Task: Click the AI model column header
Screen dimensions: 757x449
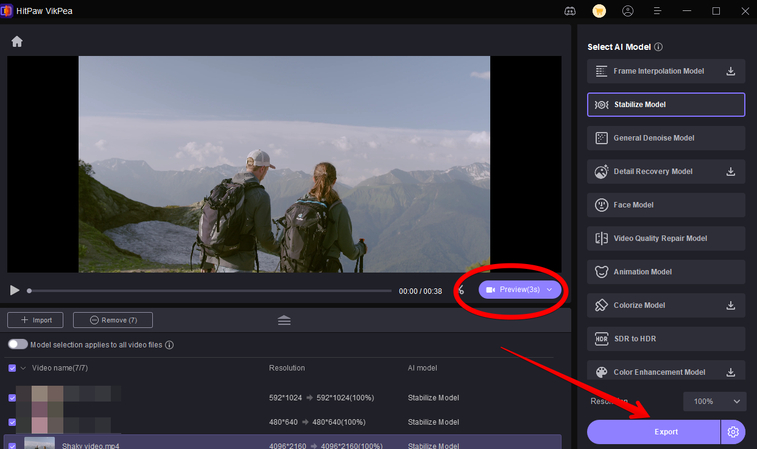Action: click(x=422, y=368)
